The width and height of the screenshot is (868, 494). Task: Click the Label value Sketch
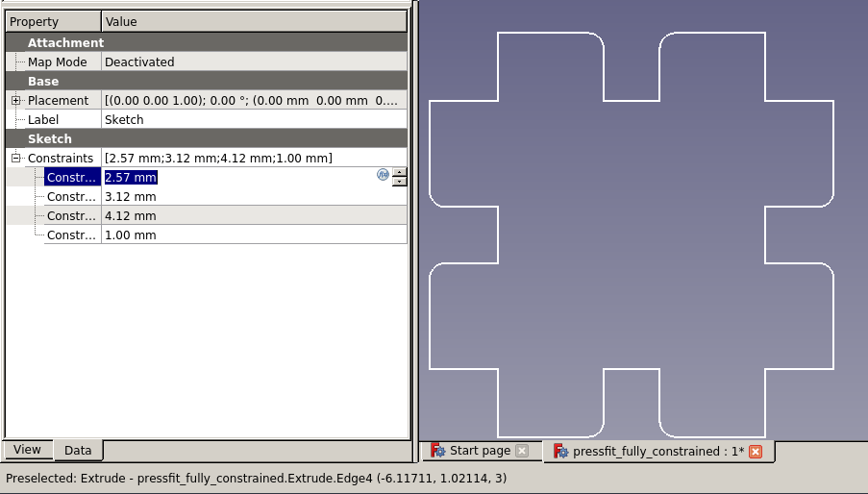coord(254,119)
